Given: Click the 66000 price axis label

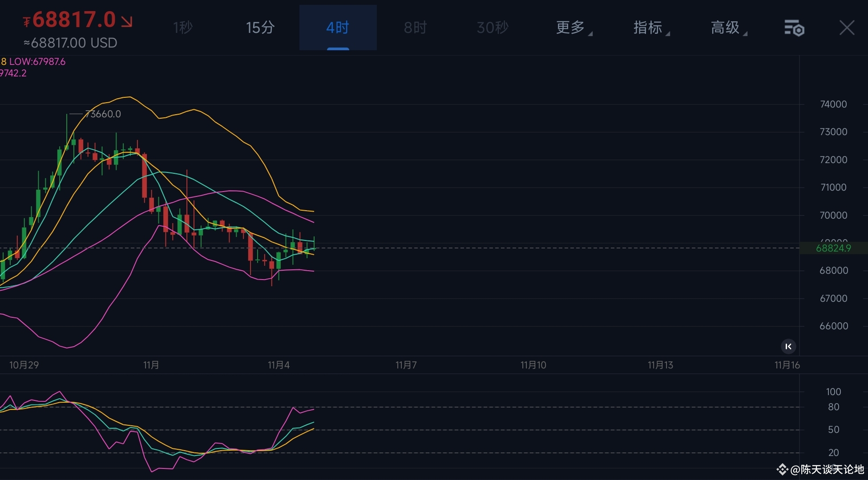Looking at the screenshot, I should point(833,326).
